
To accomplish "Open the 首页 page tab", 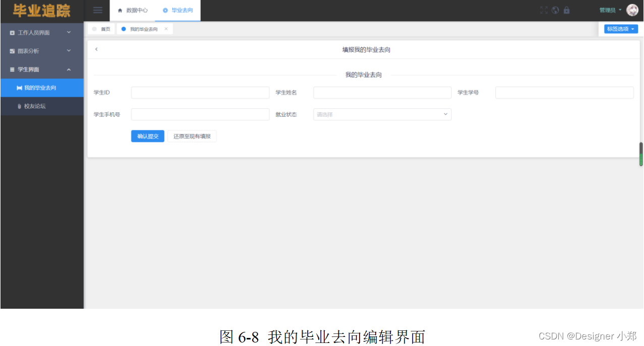I will pos(101,29).
